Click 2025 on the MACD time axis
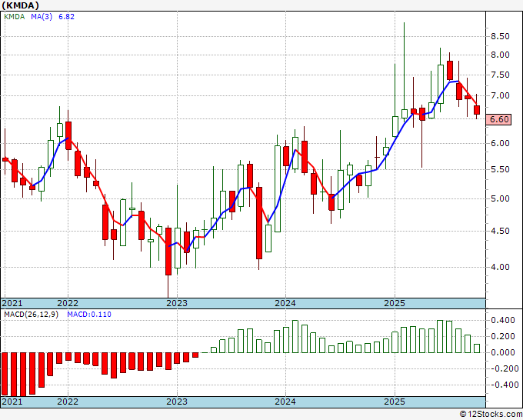This screenshot has height=420, width=523. tap(395, 402)
